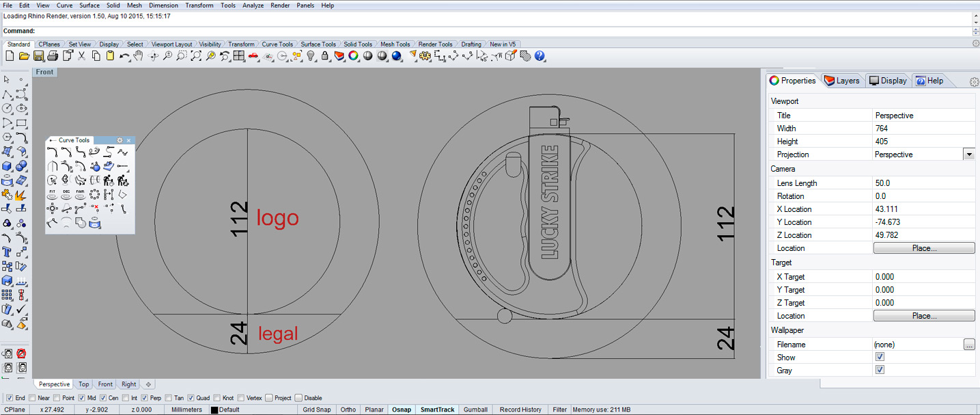Click the black Default layer color swatch
Viewport: 980px width, 415px height.
tap(214, 410)
